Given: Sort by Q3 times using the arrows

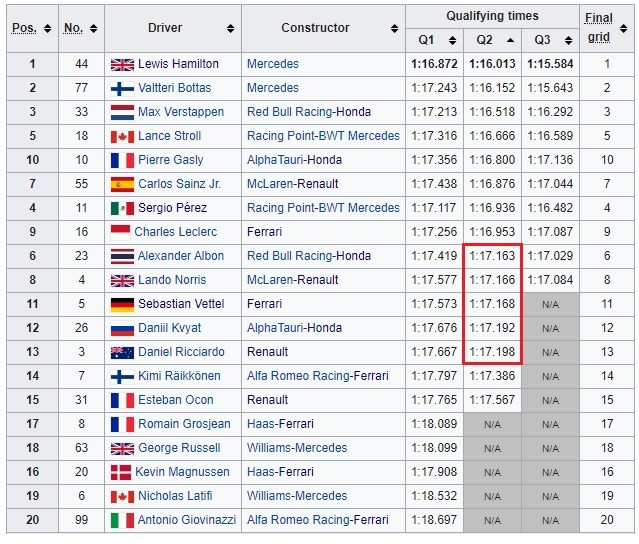Looking at the screenshot, I should (x=568, y=40).
